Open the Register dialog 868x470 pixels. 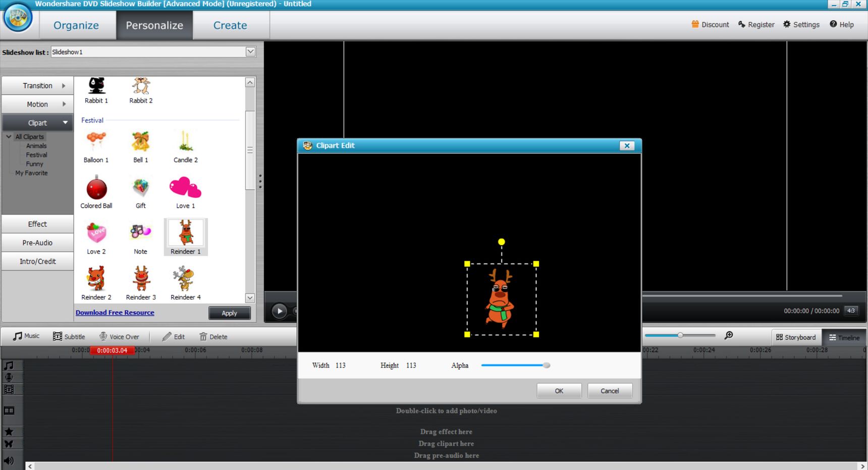pyautogui.click(x=756, y=24)
